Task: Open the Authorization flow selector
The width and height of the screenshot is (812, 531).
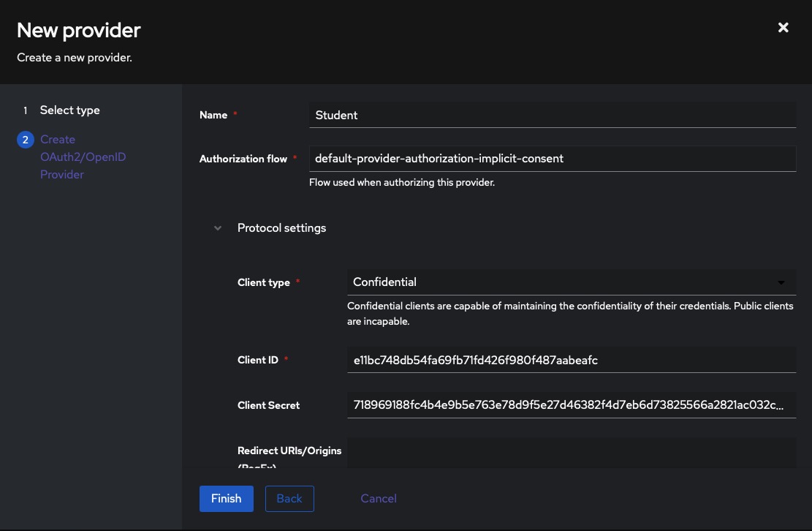Action: (x=553, y=158)
